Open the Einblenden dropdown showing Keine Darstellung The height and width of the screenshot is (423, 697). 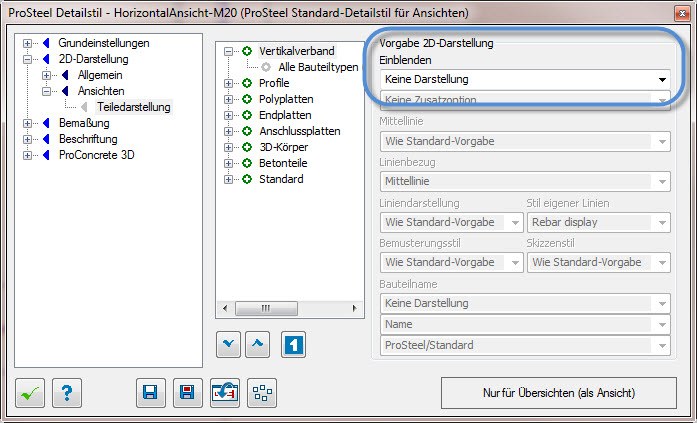point(525,80)
